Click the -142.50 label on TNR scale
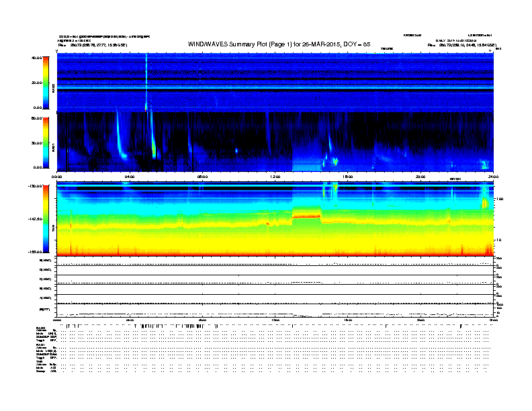Image resolution: width=532 pixels, height=411 pixels. (35, 219)
